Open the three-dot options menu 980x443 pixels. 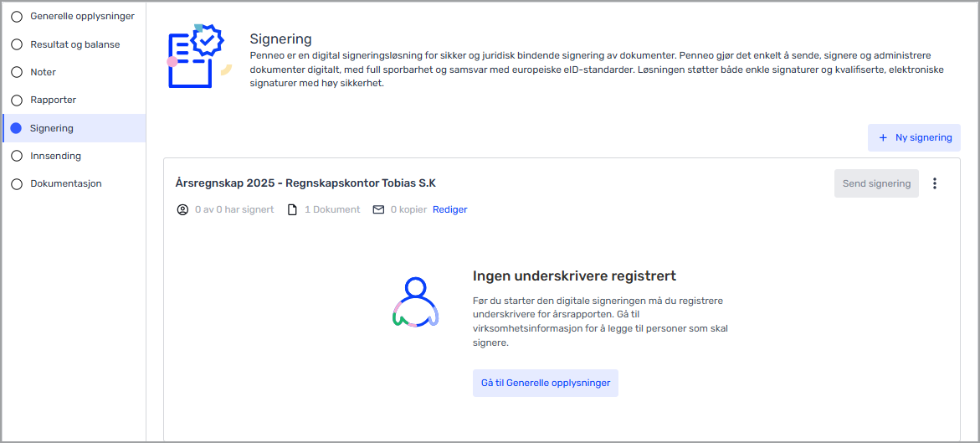click(935, 183)
